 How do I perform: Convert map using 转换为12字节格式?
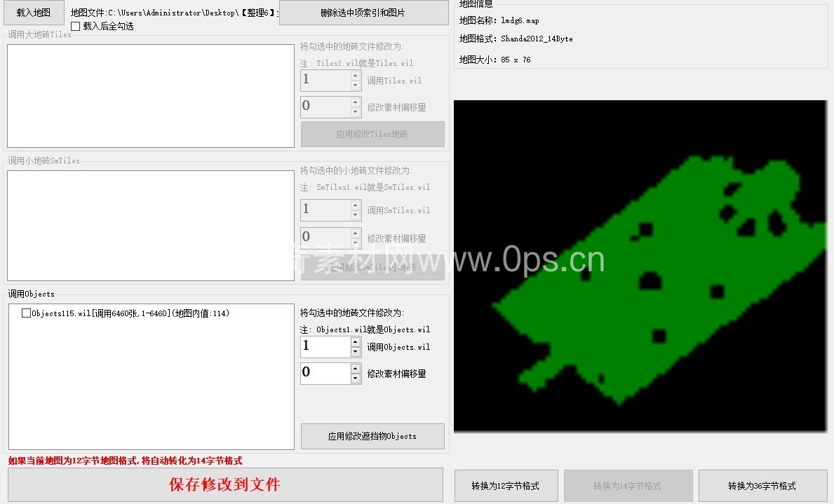[x=506, y=486]
